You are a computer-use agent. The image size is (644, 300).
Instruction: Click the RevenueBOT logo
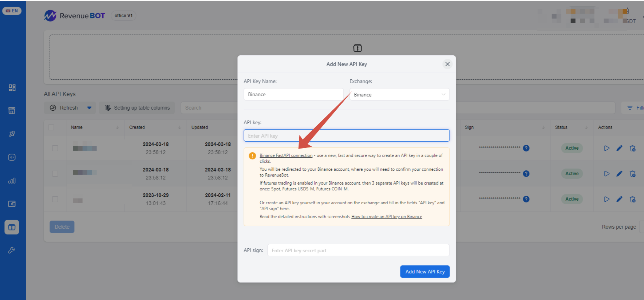(75, 16)
